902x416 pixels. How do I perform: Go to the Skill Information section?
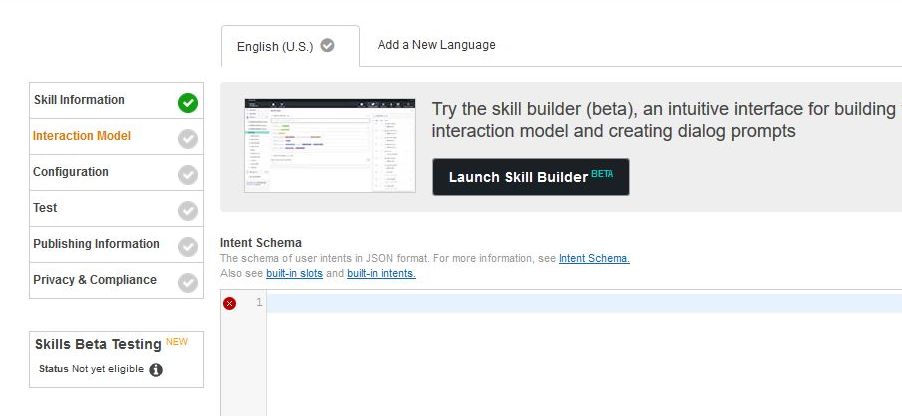(x=80, y=100)
